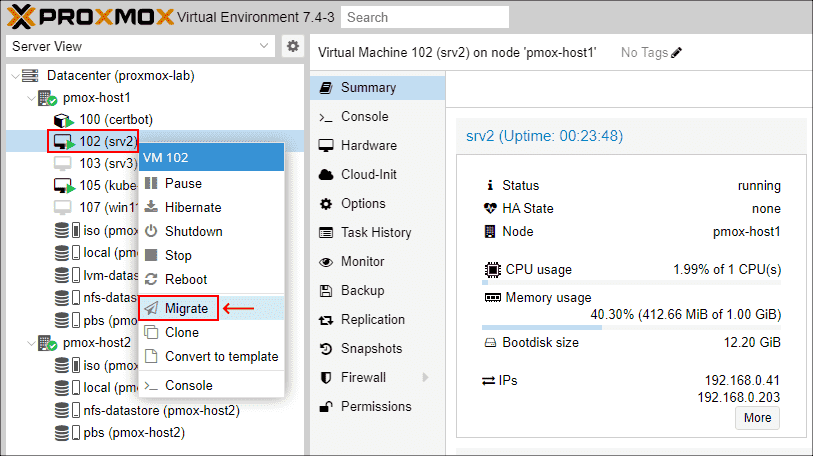Viewport: 813px width, 456px height.
Task: Click the 105 VM monitor icon
Action: (x=63, y=186)
